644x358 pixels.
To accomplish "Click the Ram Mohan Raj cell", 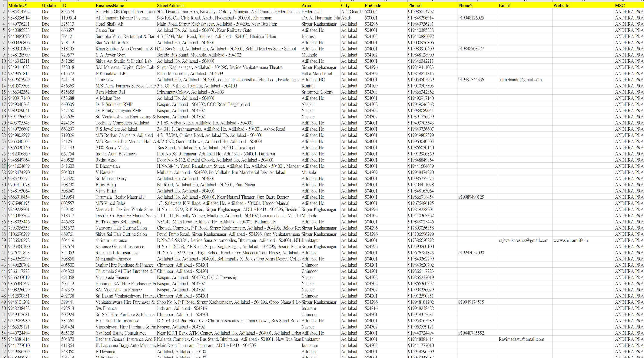I will (x=126, y=92).
